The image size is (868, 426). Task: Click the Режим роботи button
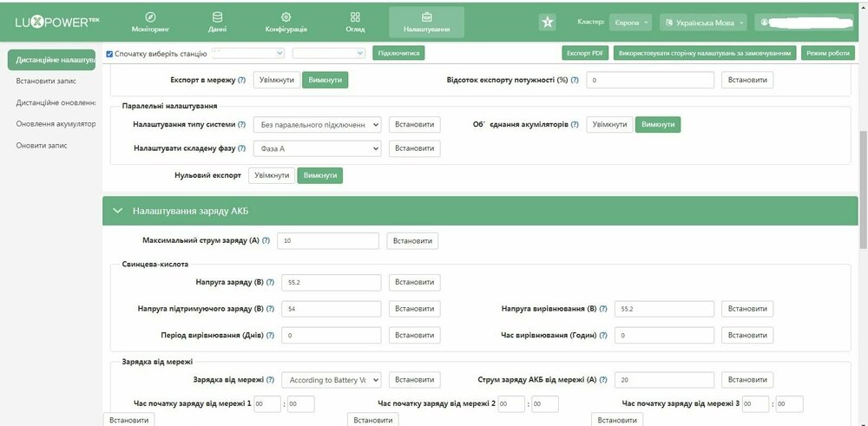coord(827,53)
